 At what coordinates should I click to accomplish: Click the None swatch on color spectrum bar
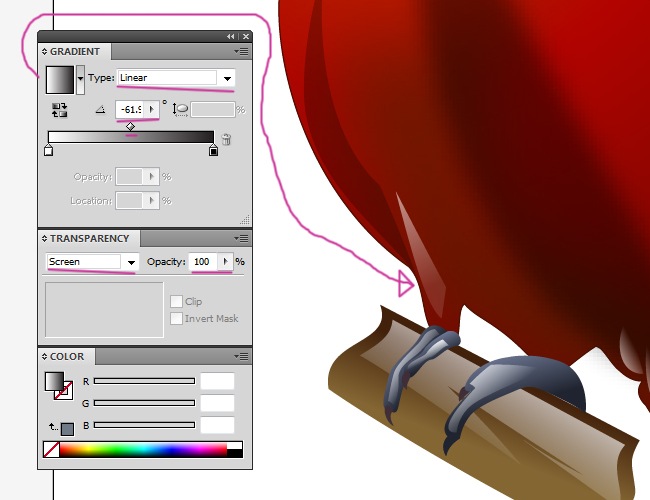[x=51, y=450]
